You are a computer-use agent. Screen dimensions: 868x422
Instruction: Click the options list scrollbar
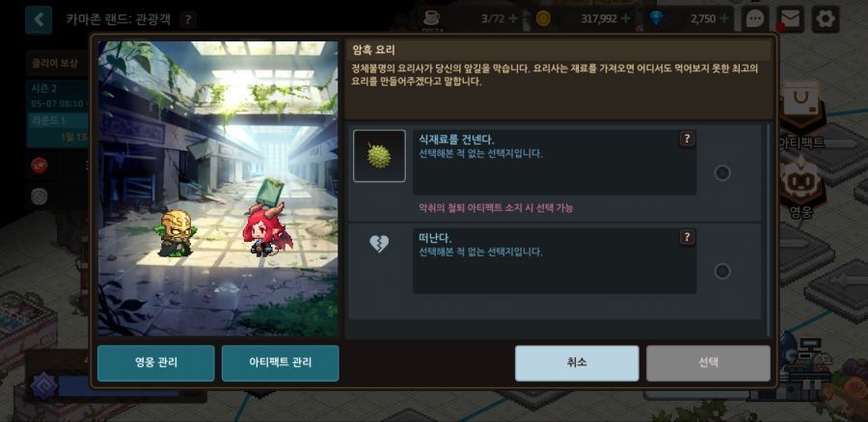click(x=768, y=230)
